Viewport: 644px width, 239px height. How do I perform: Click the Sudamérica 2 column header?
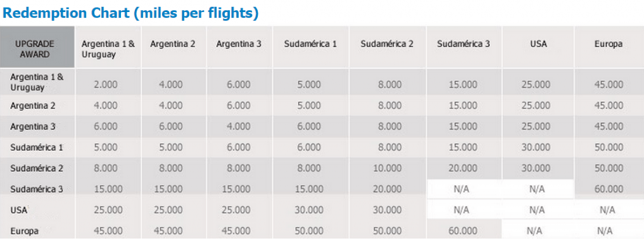coord(387,44)
